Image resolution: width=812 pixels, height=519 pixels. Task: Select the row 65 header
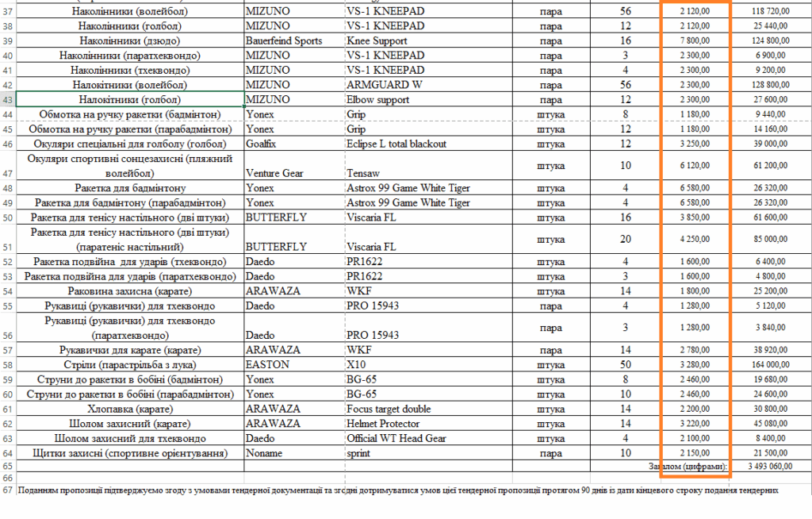[7, 467]
